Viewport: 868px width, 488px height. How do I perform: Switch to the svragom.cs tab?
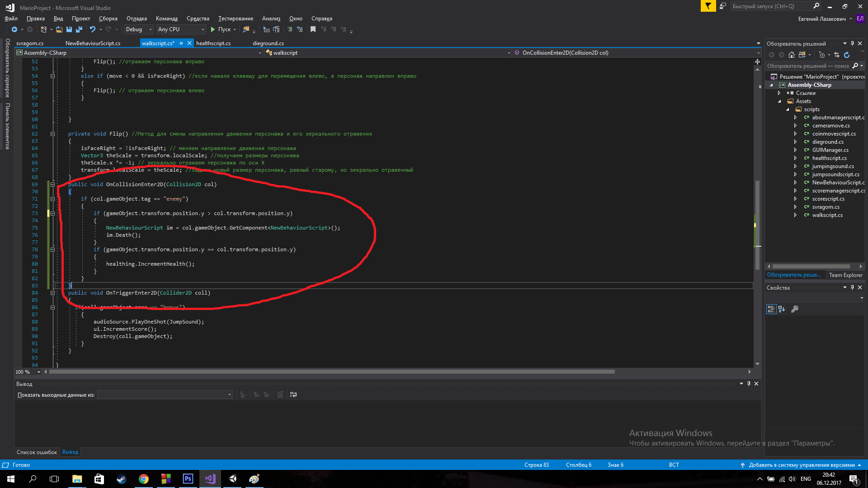pos(30,43)
